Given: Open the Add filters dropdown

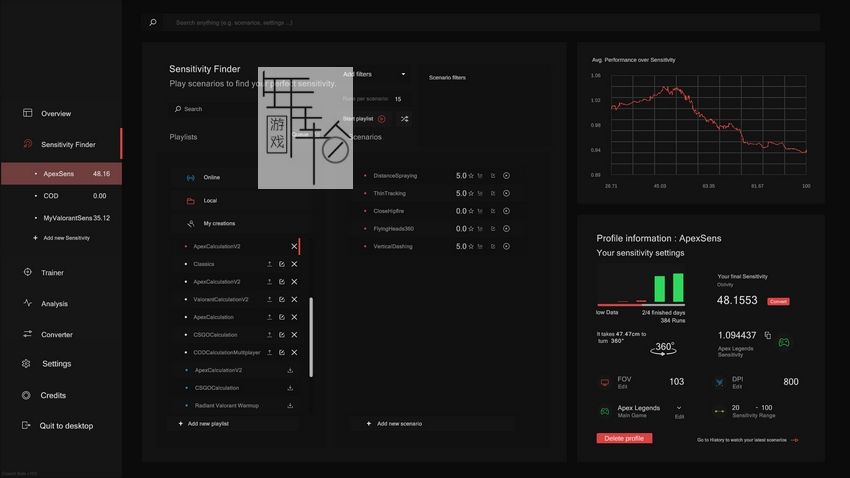Looking at the screenshot, I should [x=375, y=74].
